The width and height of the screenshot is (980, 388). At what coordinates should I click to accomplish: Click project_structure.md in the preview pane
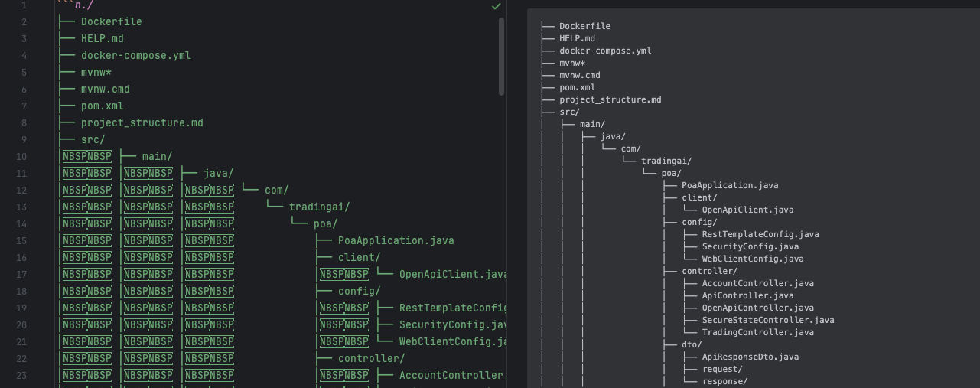coord(610,99)
